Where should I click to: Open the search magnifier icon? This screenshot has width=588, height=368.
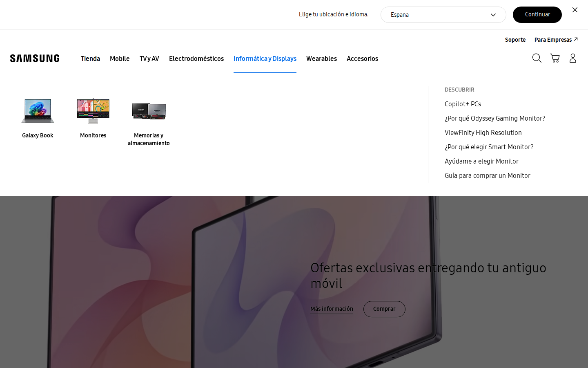tap(537, 58)
